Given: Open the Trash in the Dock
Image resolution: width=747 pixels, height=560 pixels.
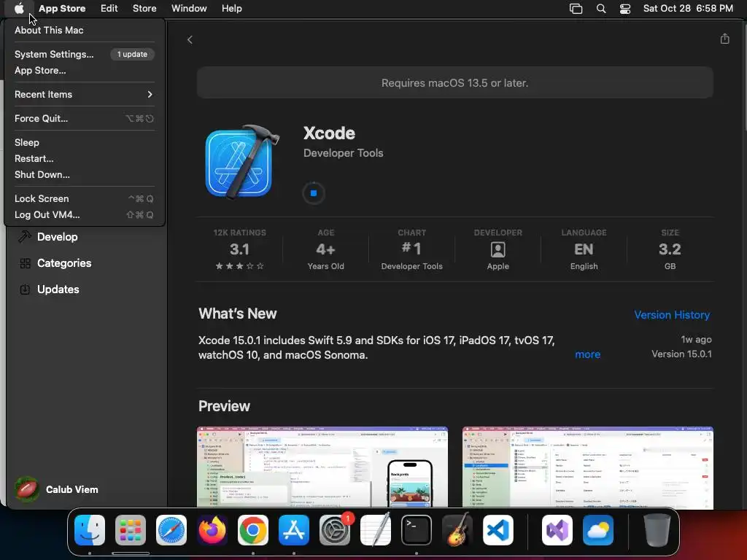Looking at the screenshot, I should coord(657,530).
